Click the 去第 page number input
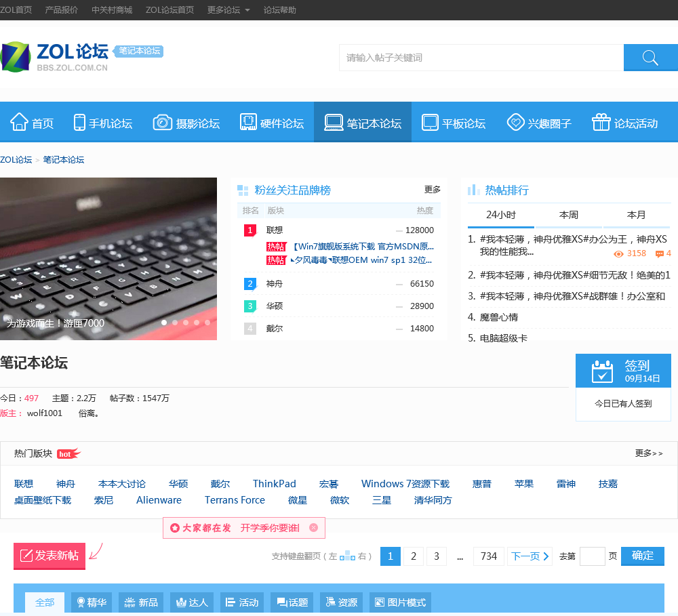This screenshot has height=616, width=678. [592, 556]
